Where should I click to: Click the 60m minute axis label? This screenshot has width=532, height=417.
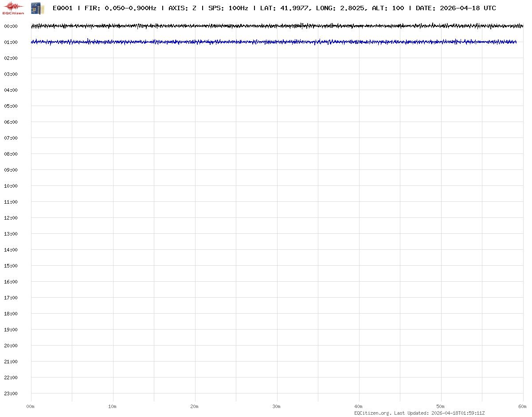click(523, 406)
